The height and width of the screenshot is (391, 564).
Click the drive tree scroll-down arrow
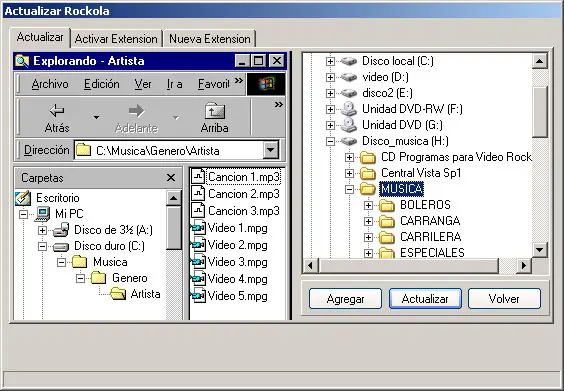click(540, 250)
